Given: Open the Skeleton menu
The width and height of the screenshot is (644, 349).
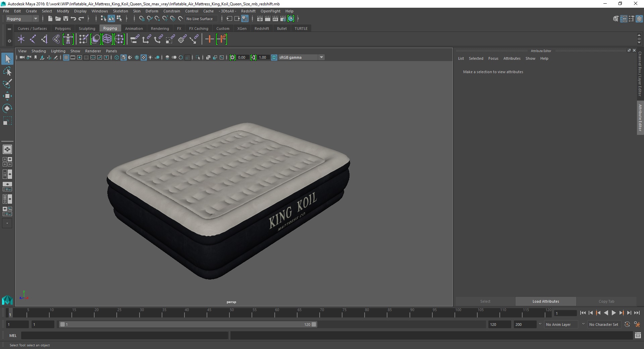Looking at the screenshot, I should [x=120, y=11].
